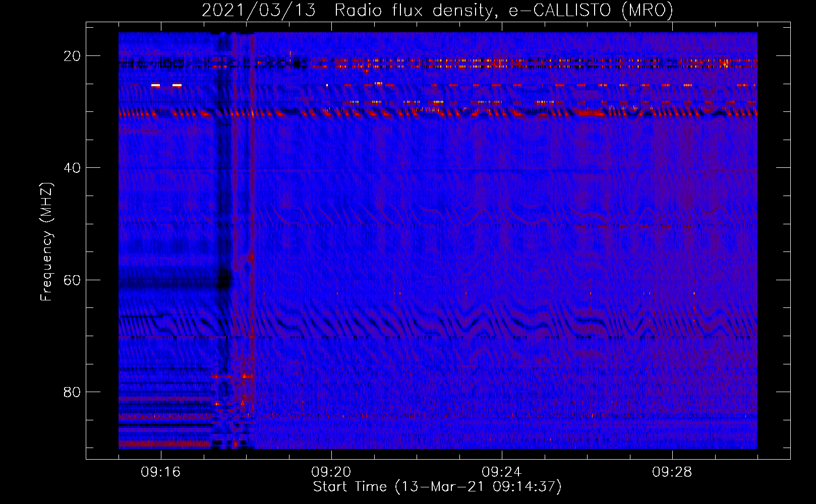Click the '40' frequency tick label
This screenshot has width=816, height=504.
(72, 168)
